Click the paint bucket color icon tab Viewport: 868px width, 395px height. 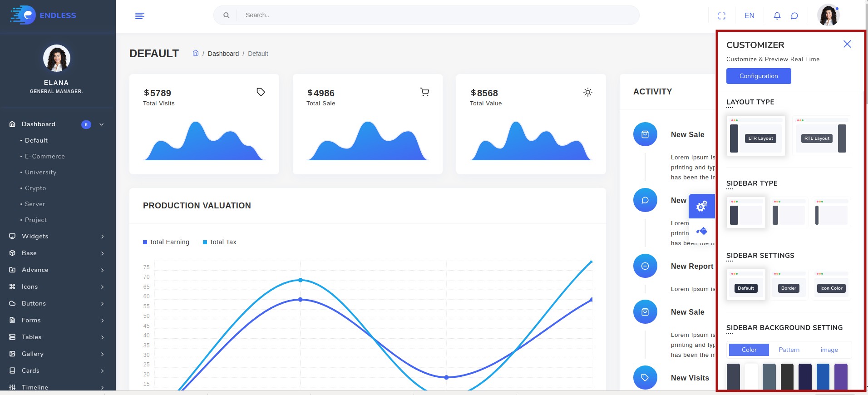pos(702,231)
